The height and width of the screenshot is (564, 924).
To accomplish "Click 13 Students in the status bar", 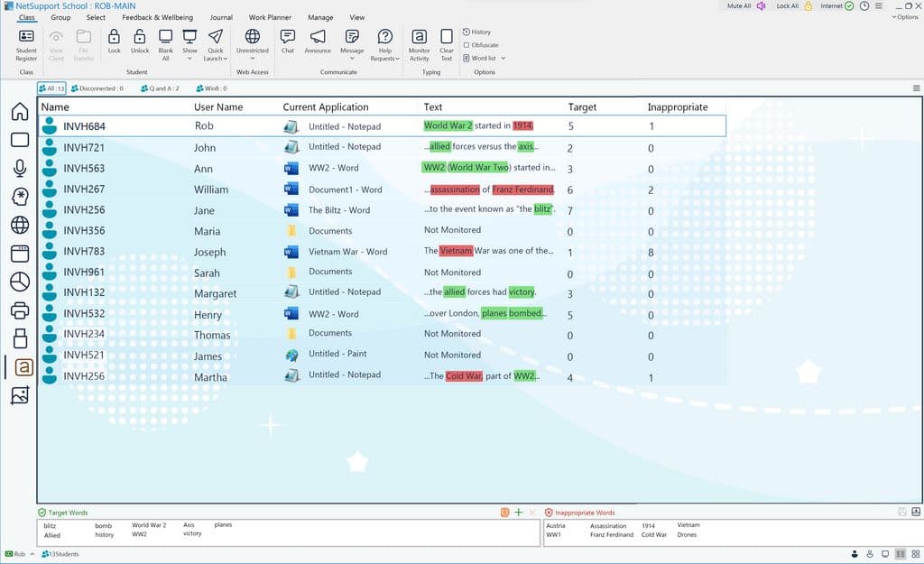I will point(60,554).
